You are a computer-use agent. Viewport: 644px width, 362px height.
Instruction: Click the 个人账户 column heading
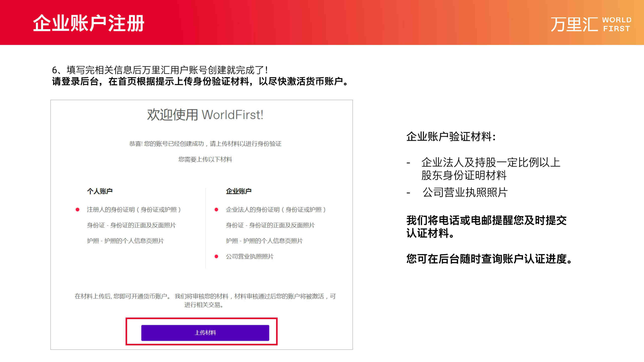click(100, 191)
